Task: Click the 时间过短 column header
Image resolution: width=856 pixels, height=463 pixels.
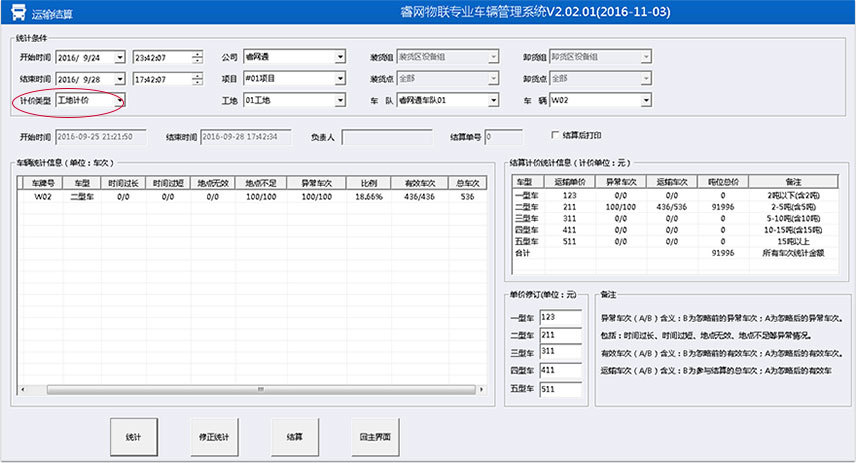Action: coord(168,183)
